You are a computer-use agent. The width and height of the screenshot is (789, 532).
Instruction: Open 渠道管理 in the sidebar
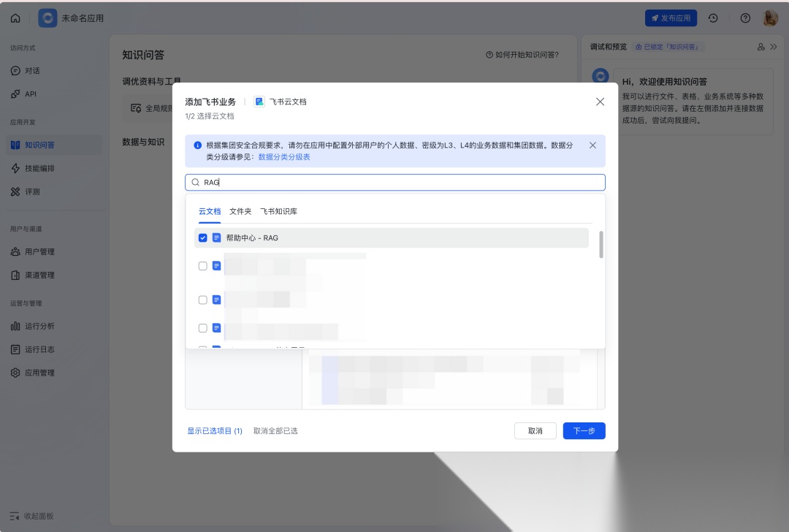54,275
